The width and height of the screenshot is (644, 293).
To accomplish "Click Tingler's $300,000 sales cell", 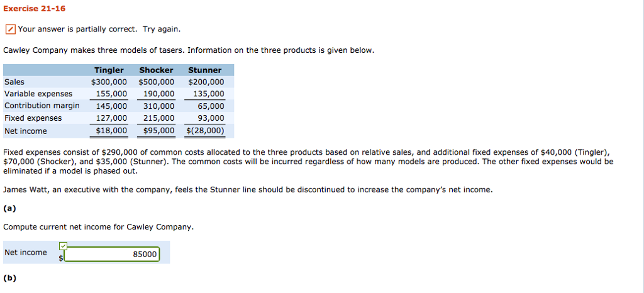I will click(109, 82).
